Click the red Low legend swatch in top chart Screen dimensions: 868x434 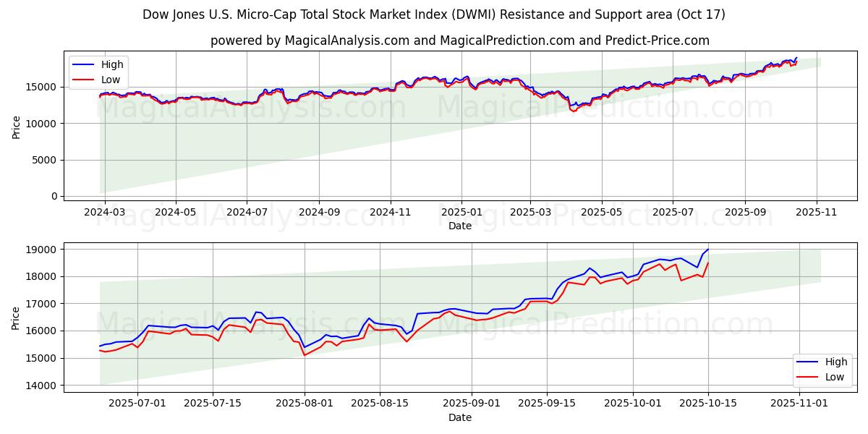click(85, 80)
